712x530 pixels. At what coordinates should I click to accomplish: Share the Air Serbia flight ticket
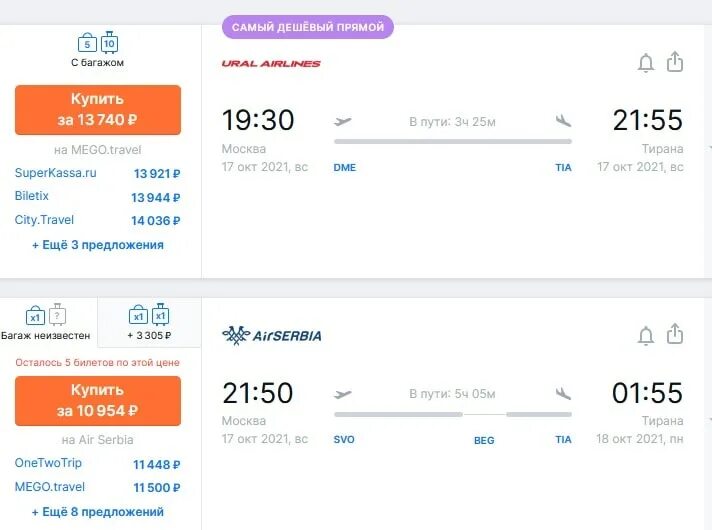[675, 334]
